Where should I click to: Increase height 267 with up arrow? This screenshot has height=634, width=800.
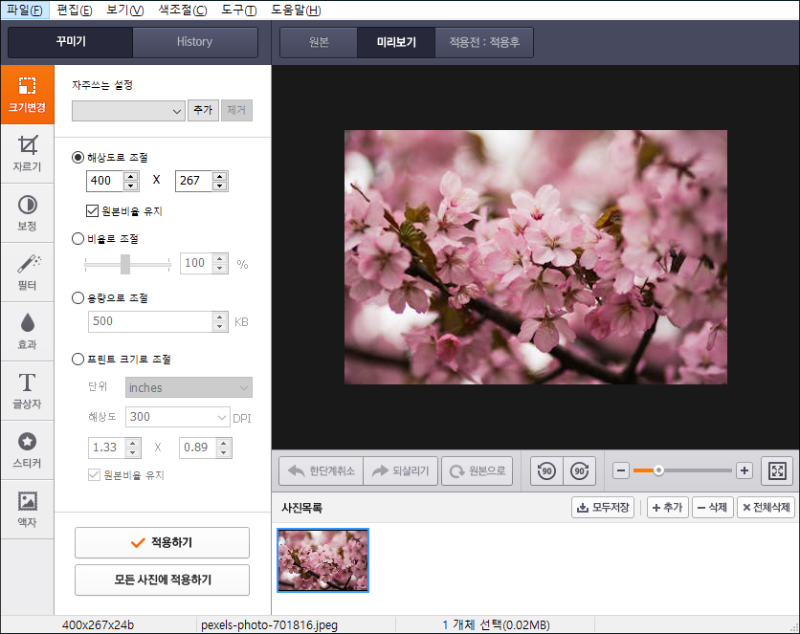click(x=220, y=176)
